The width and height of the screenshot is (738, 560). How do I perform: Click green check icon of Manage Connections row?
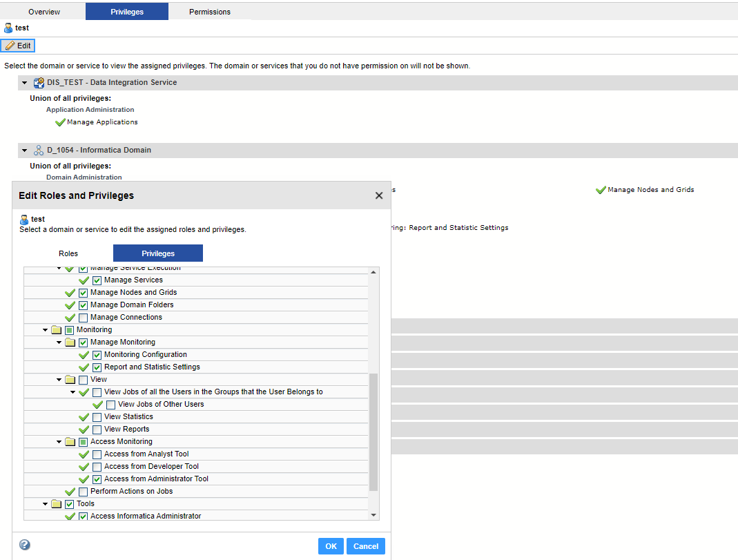[x=70, y=318]
